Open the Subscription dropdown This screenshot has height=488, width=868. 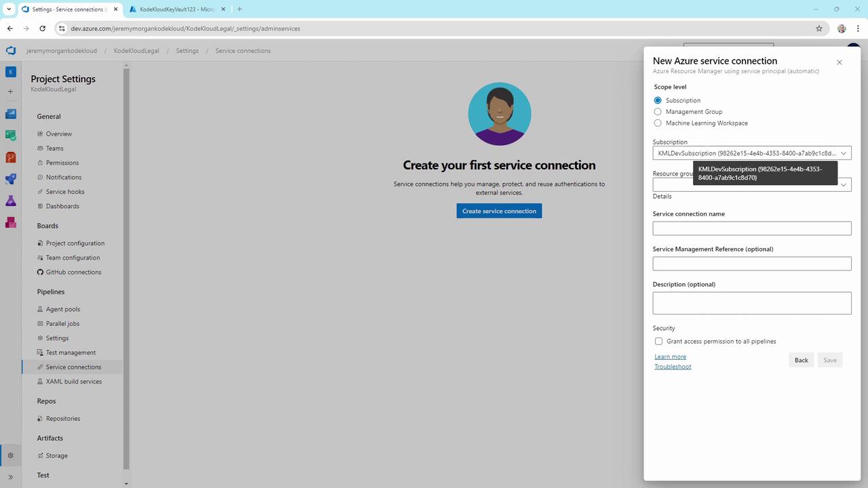[752, 153]
